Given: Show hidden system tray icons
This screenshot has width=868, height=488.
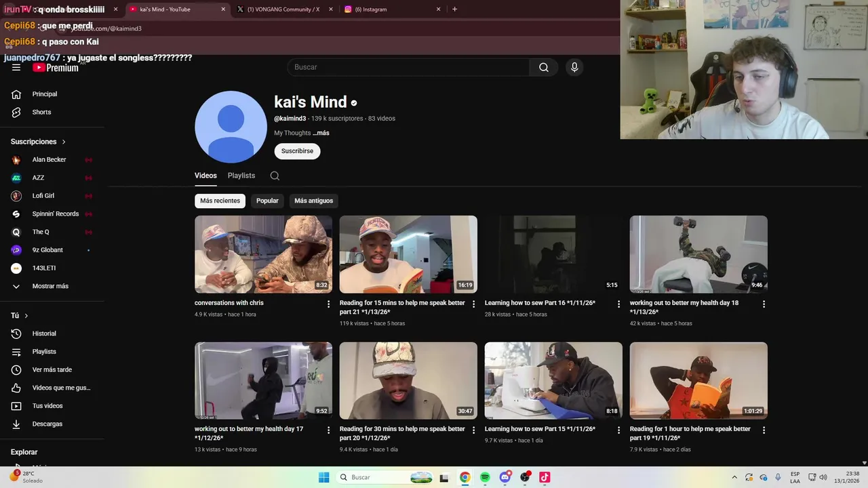Looking at the screenshot, I should coord(734,477).
